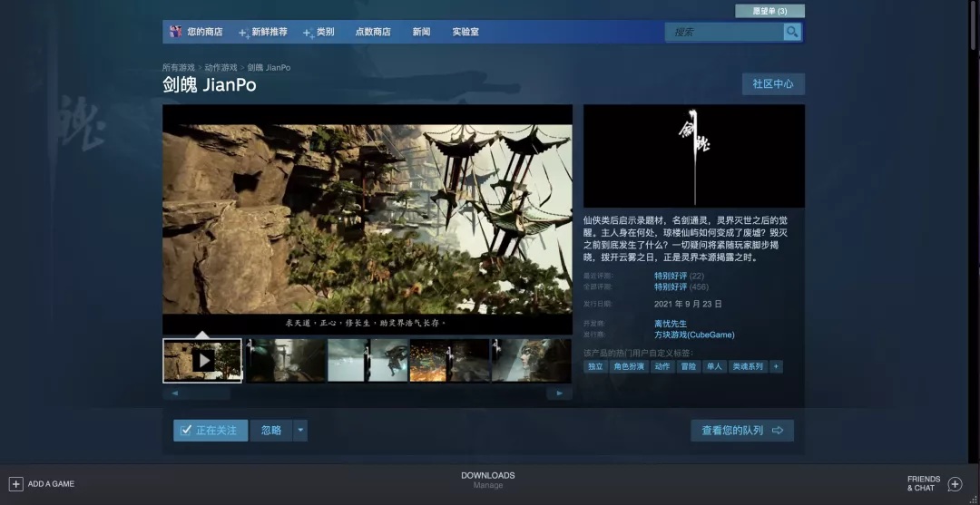Click the plus icon before 新鲜推荐
980x505 pixels.
(243, 33)
